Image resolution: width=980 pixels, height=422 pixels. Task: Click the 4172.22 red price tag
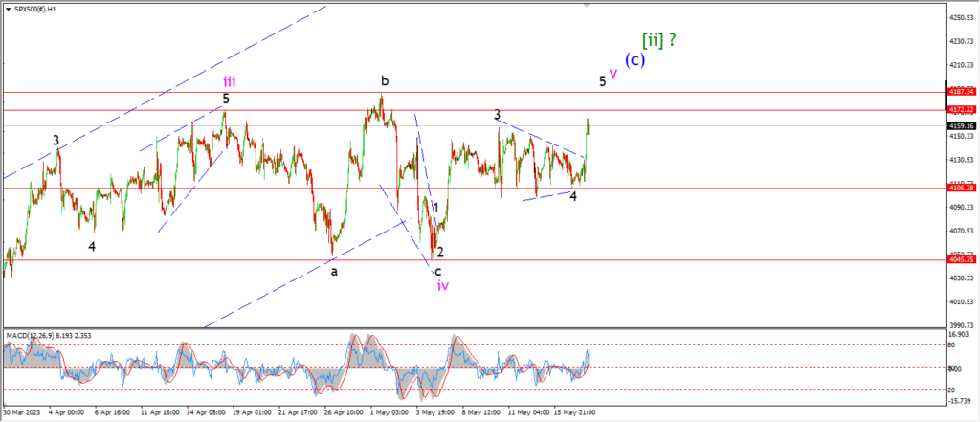961,110
